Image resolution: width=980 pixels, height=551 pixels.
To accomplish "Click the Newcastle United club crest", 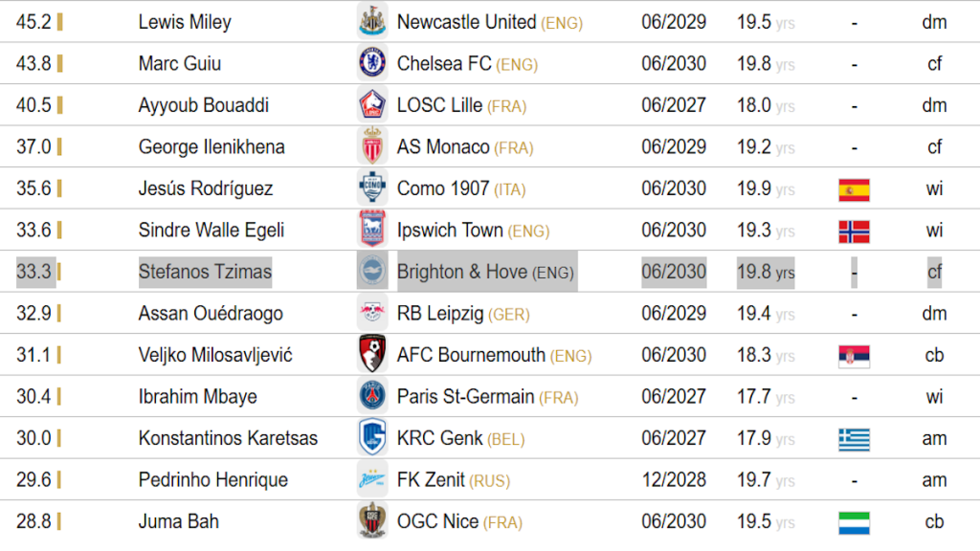I will pos(371,22).
